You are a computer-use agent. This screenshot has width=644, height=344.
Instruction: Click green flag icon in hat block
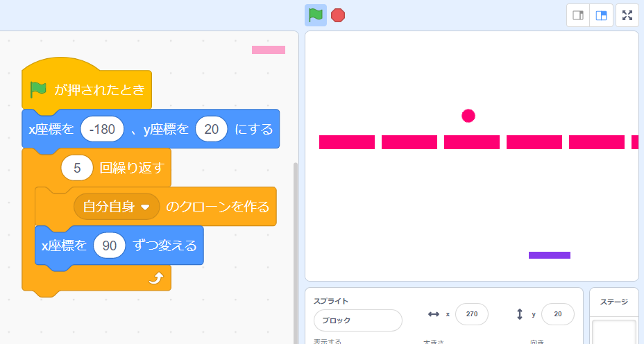pyautogui.click(x=38, y=89)
